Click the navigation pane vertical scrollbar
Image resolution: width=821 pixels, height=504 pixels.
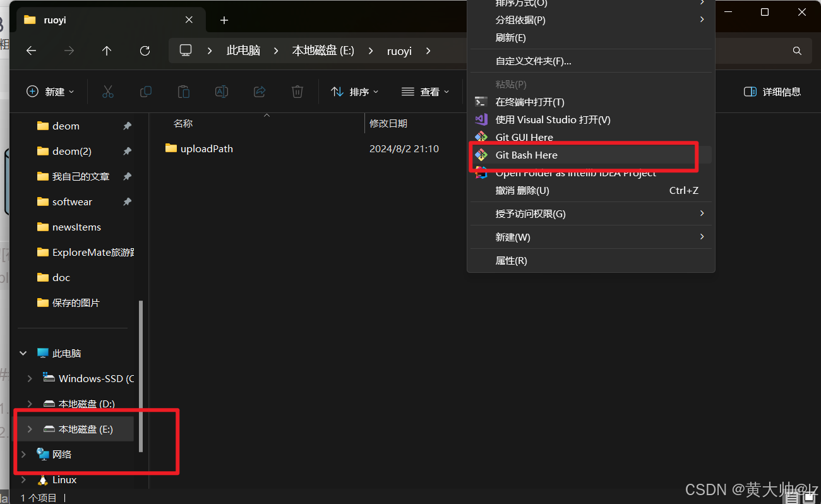[141, 376]
